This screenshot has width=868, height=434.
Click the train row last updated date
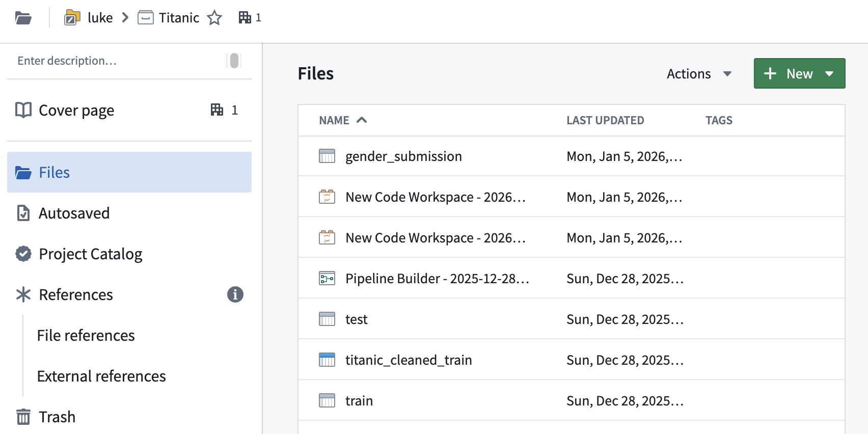pos(625,401)
